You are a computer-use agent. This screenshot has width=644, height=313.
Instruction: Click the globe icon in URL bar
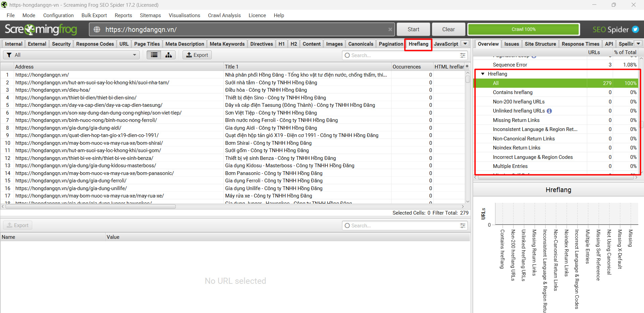pos(97,30)
